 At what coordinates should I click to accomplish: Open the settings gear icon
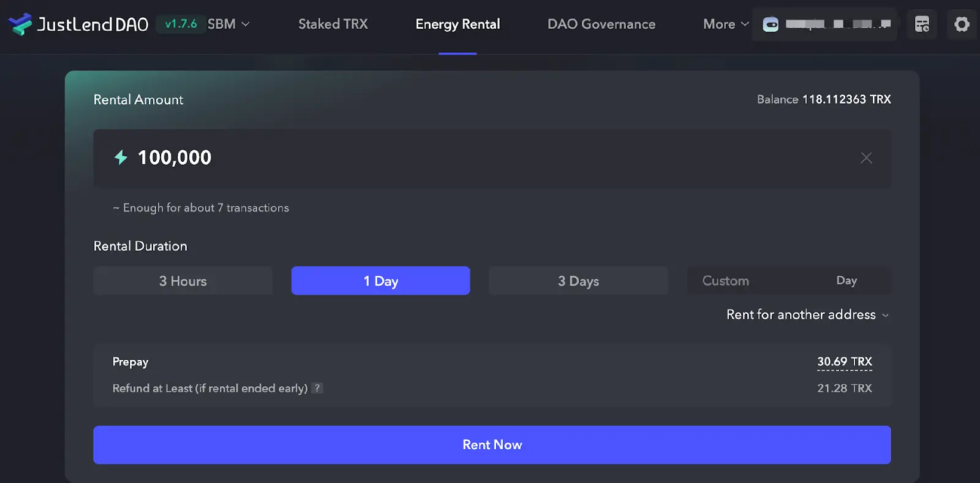(x=962, y=24)
